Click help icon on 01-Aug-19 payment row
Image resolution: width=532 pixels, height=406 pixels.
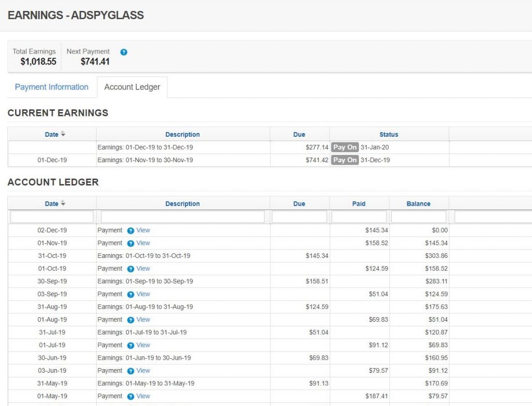click(x=130, y=320)
